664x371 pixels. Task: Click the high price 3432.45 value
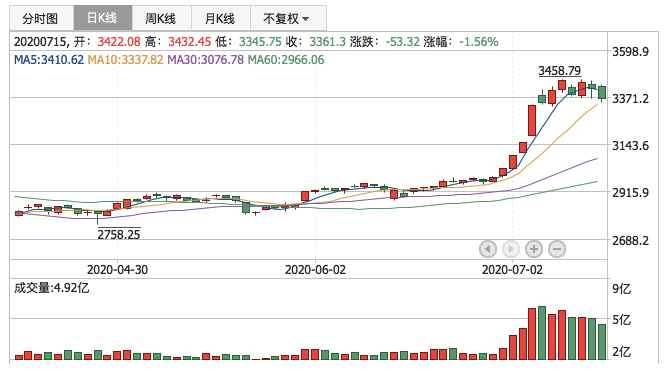tap(189, 42)
